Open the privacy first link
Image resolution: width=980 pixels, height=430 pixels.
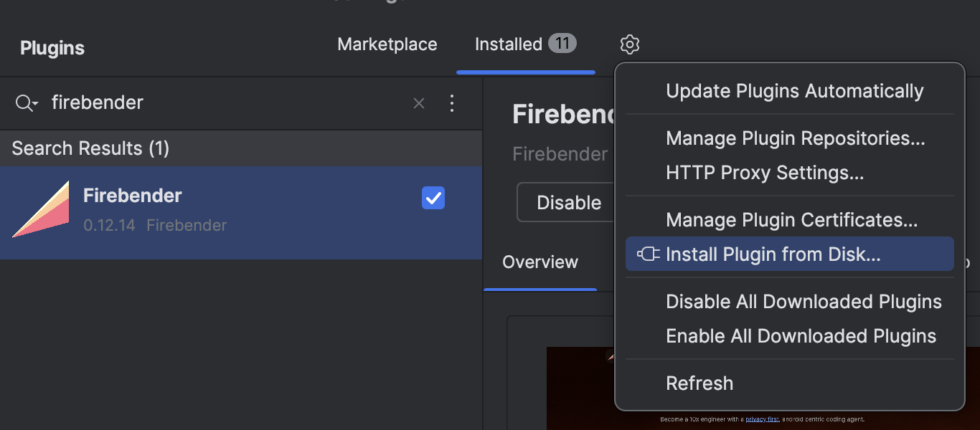coord(763,419)
